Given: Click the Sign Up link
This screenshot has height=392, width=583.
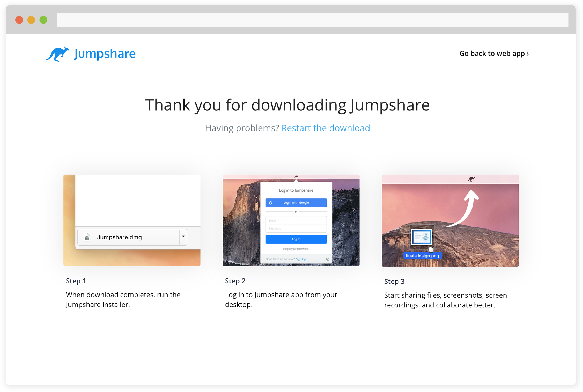Looking at the screenshot, I should pyautogui.click(x=301, y=259).
